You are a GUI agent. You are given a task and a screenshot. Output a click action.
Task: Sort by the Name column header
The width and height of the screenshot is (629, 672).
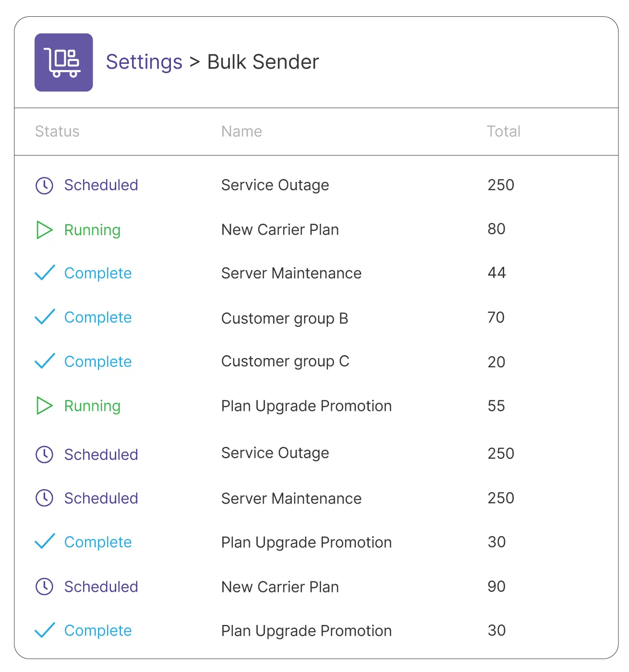[x=242, y=132]
